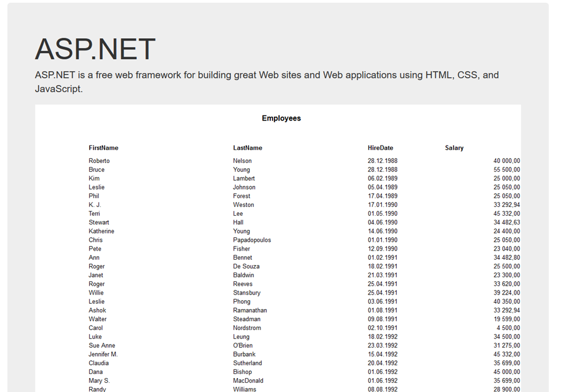Click last name Reeves
This screenshot has width=565, height=392.
242,284
